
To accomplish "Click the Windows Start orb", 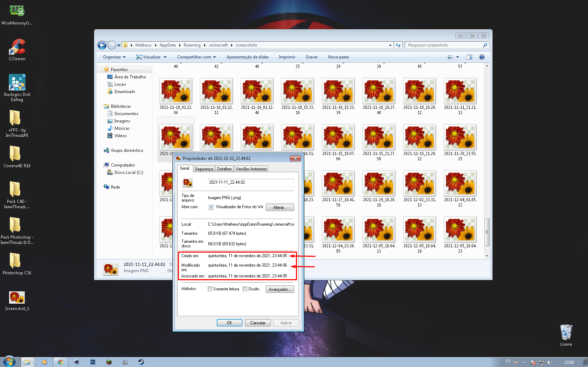I will (x=9, y=362).
